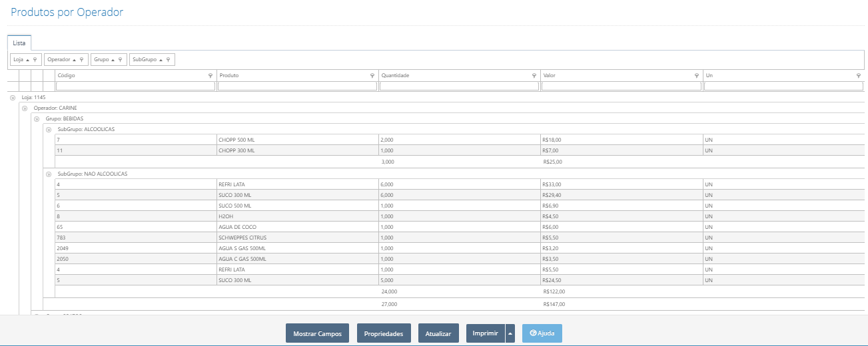Collapse the Loja: 1145 group

(x=13, y=97)
